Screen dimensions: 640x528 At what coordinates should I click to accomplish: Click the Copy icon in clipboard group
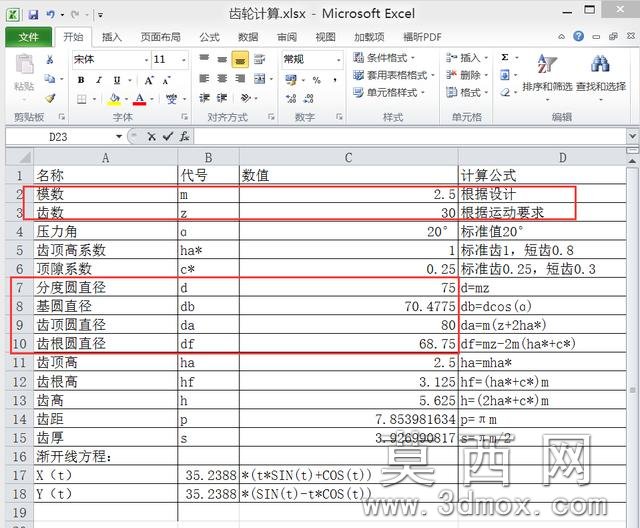[50, 79]
